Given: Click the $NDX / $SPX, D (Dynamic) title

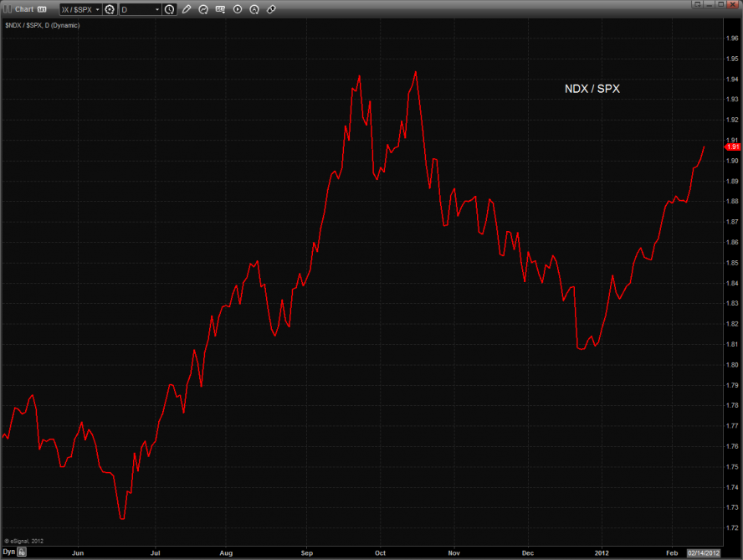Looking at the screenshot, I should pos(42,25).
